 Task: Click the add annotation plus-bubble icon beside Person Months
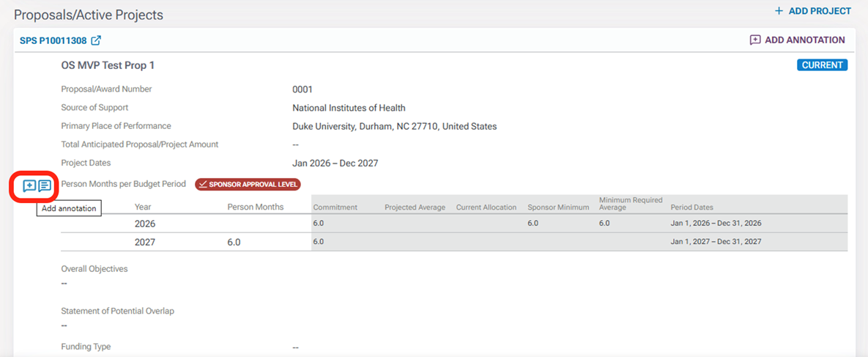tap(29, 185)
